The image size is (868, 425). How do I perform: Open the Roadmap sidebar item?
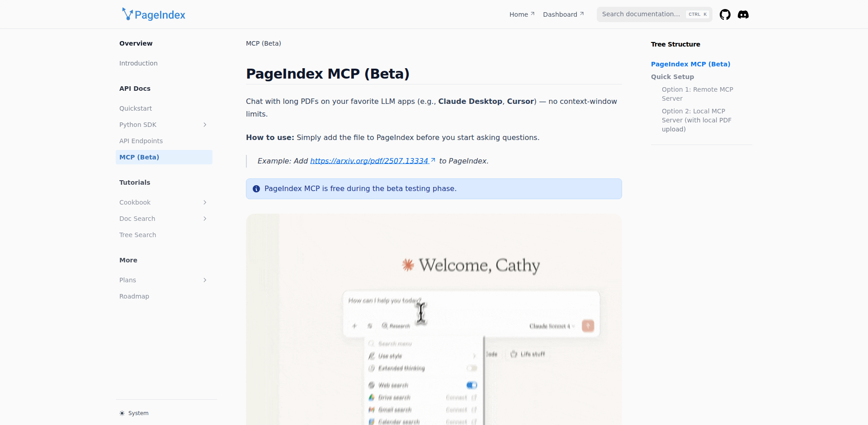tap(164, 296)
